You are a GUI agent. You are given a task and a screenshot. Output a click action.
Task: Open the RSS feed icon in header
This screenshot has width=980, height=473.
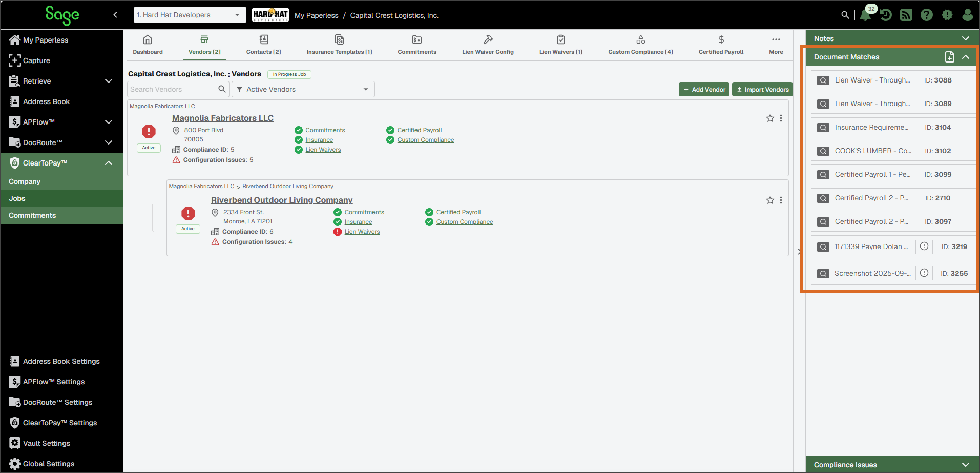click(x=906, y=15)
